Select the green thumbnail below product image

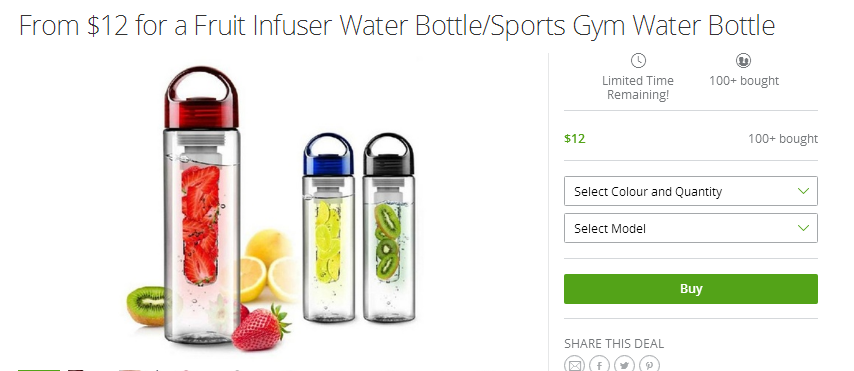39,370
